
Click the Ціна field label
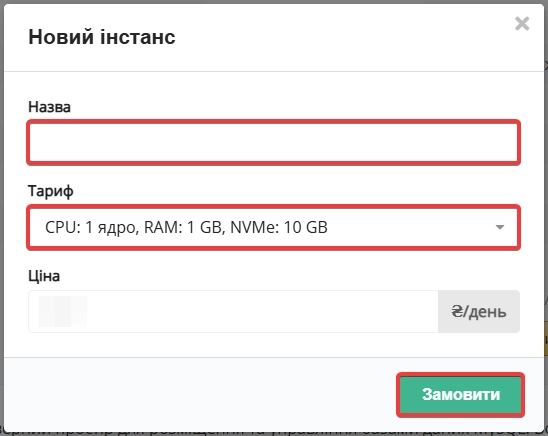(x=44, y=276)
